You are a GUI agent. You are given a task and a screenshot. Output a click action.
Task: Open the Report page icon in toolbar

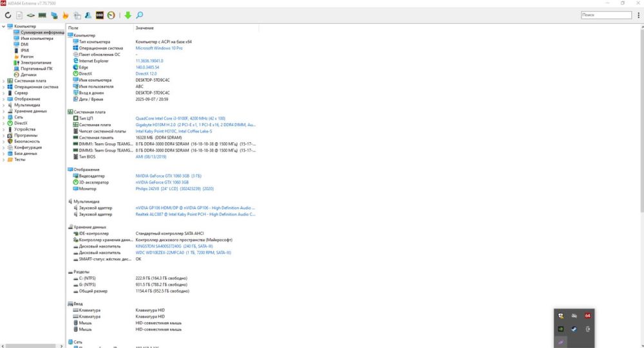pos(19,15)
